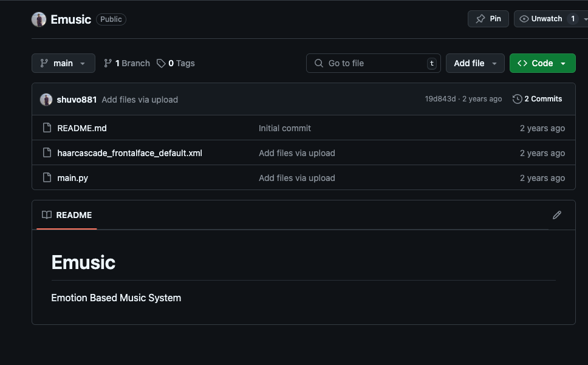The height and width of the screenshot is (365, 588).
Task: Click the file icon next to README.md
Action: pos(47,128)
